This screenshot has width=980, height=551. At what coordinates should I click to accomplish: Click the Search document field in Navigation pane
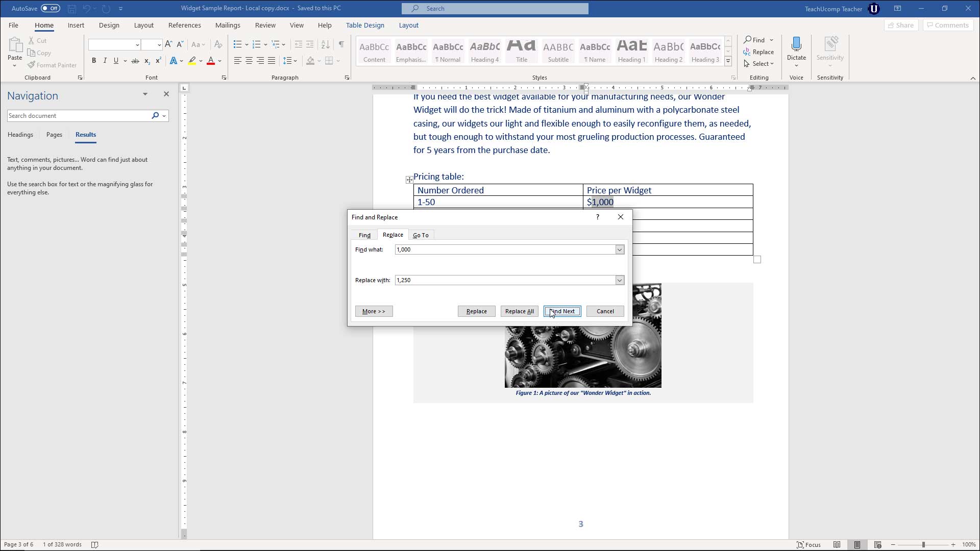[78, 116]
